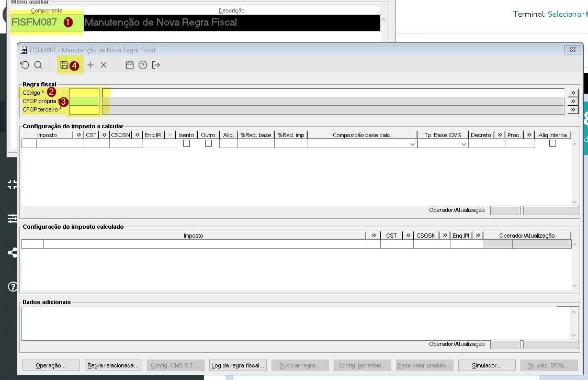Click the %Red. imp column header
Screen dimensions: 588x380
[291, 135]
